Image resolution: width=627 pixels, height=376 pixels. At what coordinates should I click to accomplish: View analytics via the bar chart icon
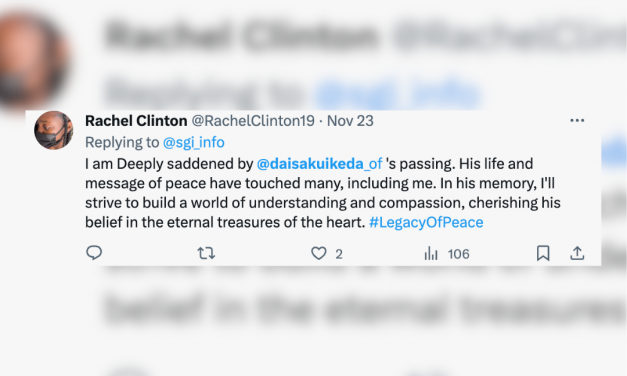pos(431,253)
